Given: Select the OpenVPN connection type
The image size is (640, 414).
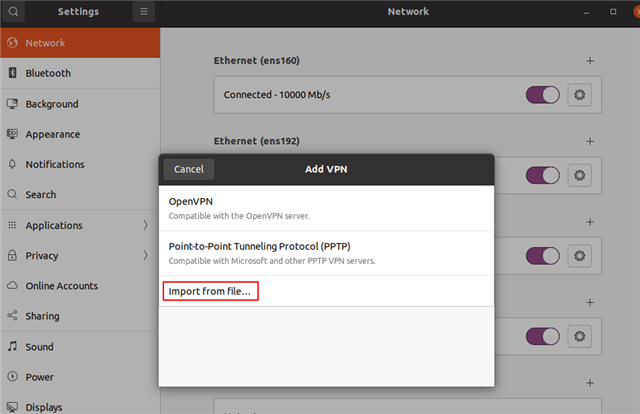Looking at the screenshot, I should 327,208.
